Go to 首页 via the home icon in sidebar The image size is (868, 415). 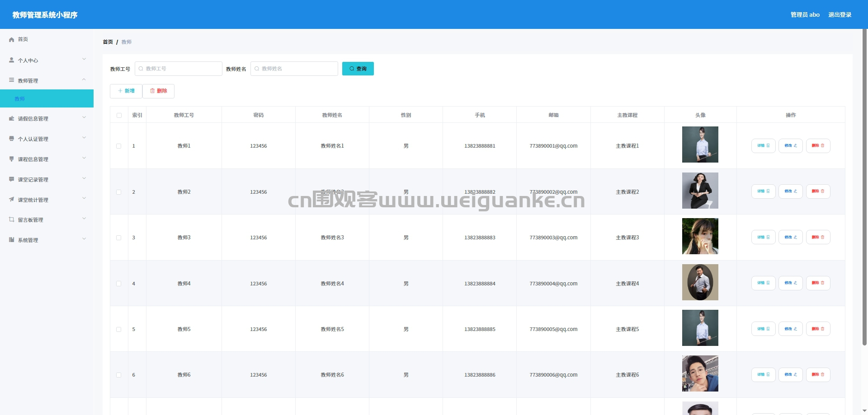pos(11,40)
